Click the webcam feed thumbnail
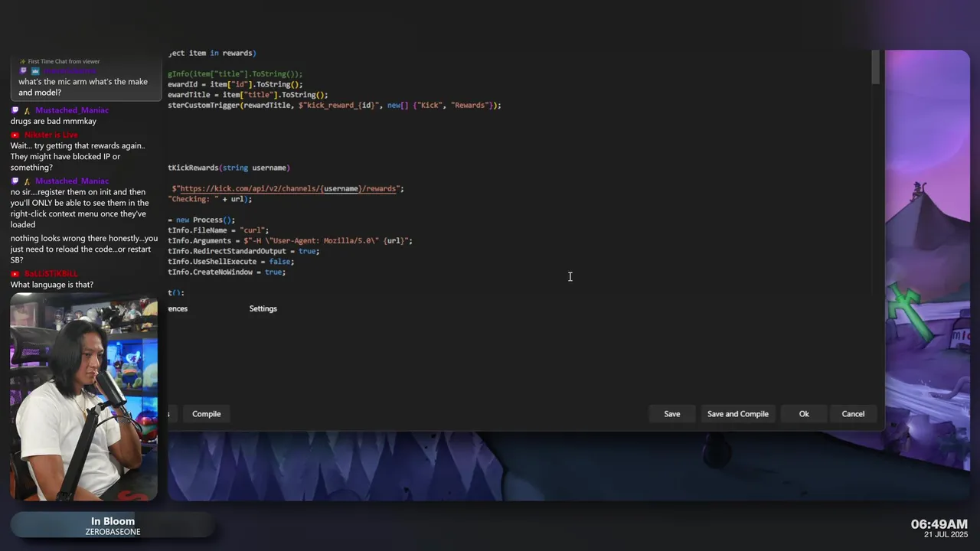 point(84,396)
